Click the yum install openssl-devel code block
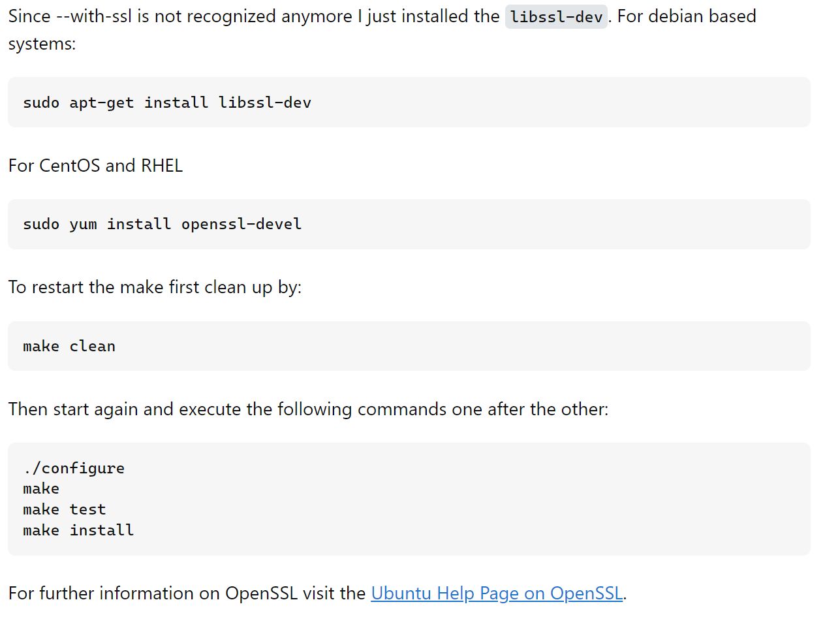The width and height of the screenshot is (840, 632). tap(162, 224)
